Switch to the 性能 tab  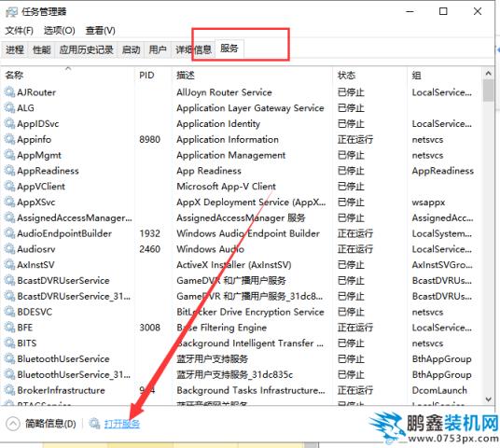pos(42,49)
